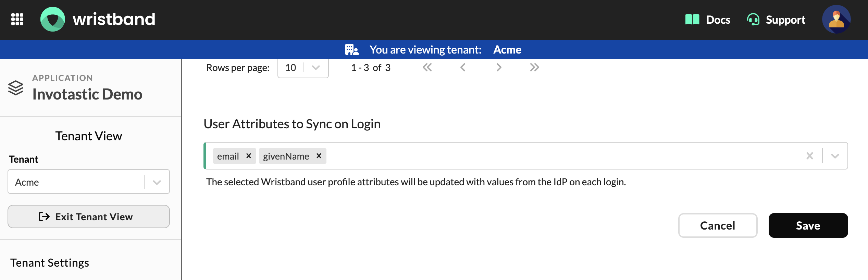Open the Tenant Acme dropdown
This screenshot has height=280, width=868.
tap(89, 182)
